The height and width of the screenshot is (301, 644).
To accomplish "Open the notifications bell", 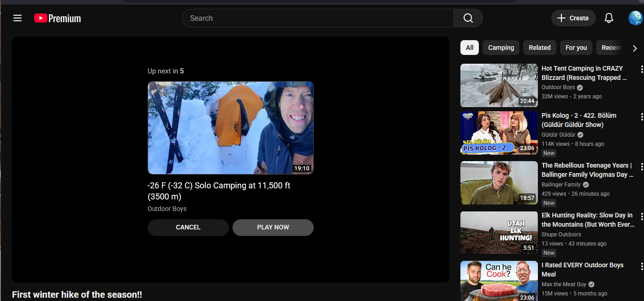I will coord(609,18).
